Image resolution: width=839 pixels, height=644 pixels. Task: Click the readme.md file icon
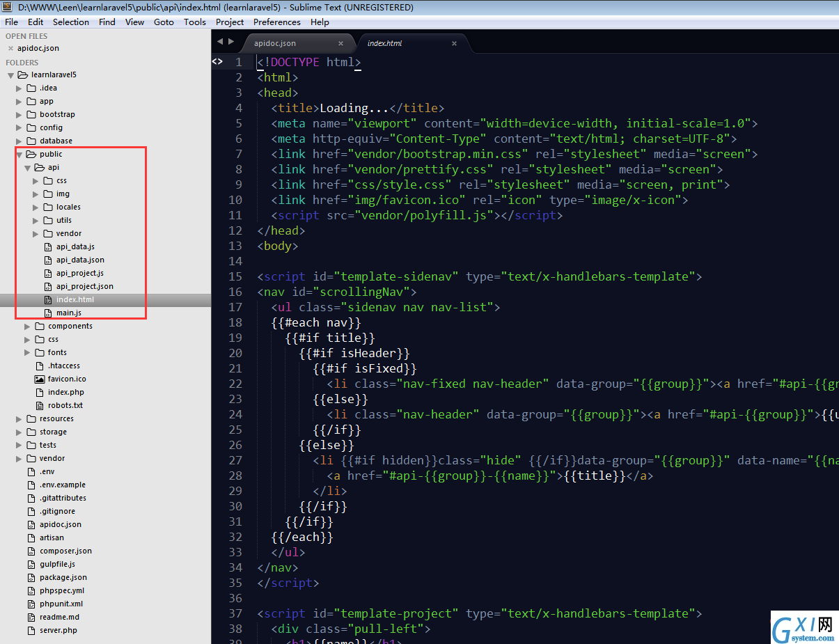click(x=31, y=617)
